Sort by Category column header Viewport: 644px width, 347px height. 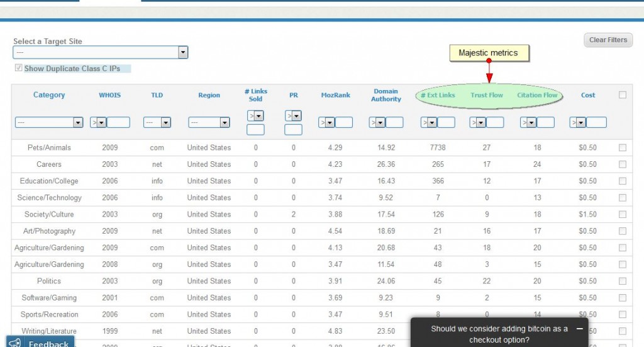pyautogui.click(x=49, y=95)
